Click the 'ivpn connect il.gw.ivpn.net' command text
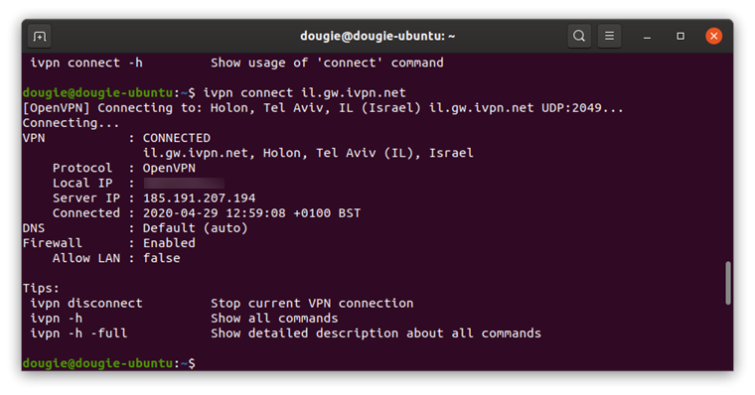The height and width of the screenshot is (395, 755). click(x=304, y=92)
